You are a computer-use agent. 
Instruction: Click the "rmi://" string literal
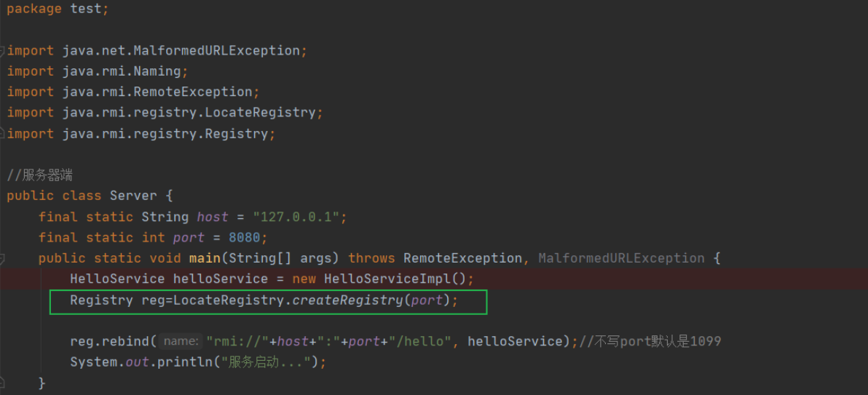(237, 341)
